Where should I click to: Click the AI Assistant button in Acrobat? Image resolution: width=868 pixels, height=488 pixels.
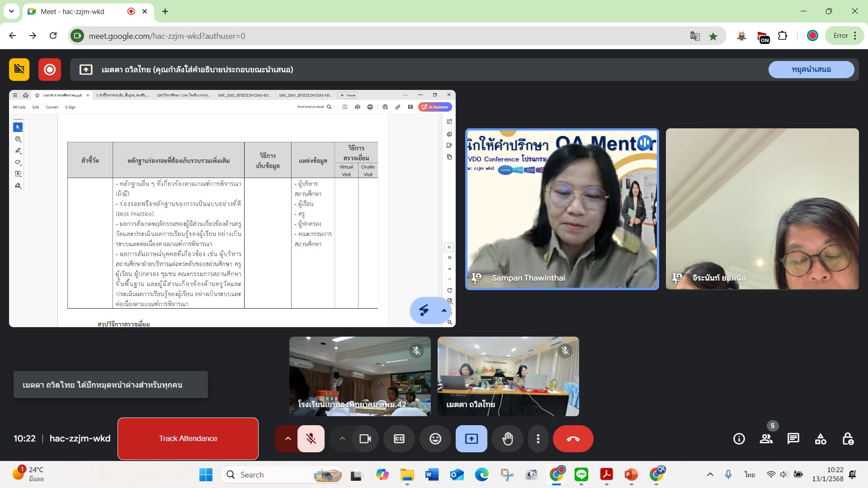[435, 107]
